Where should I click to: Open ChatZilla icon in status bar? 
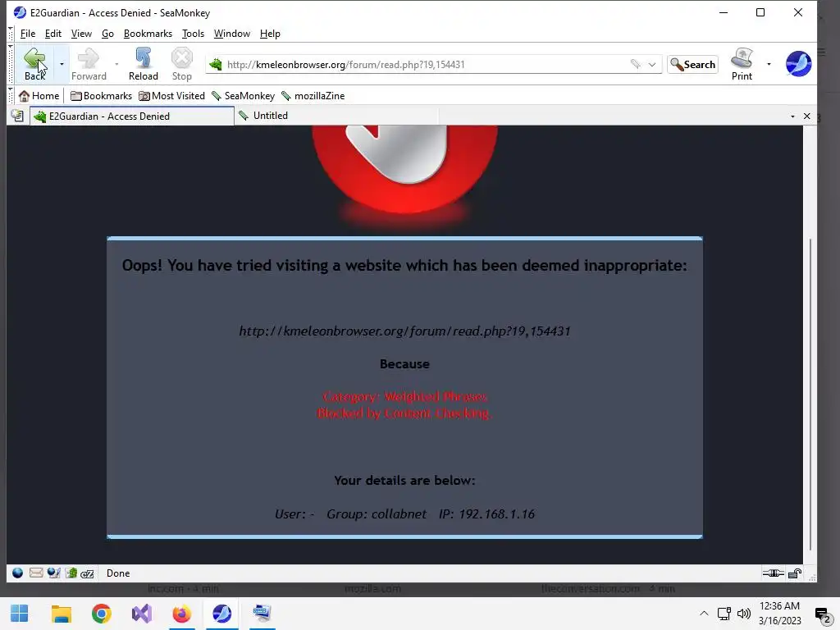click(x=87, y=573)
